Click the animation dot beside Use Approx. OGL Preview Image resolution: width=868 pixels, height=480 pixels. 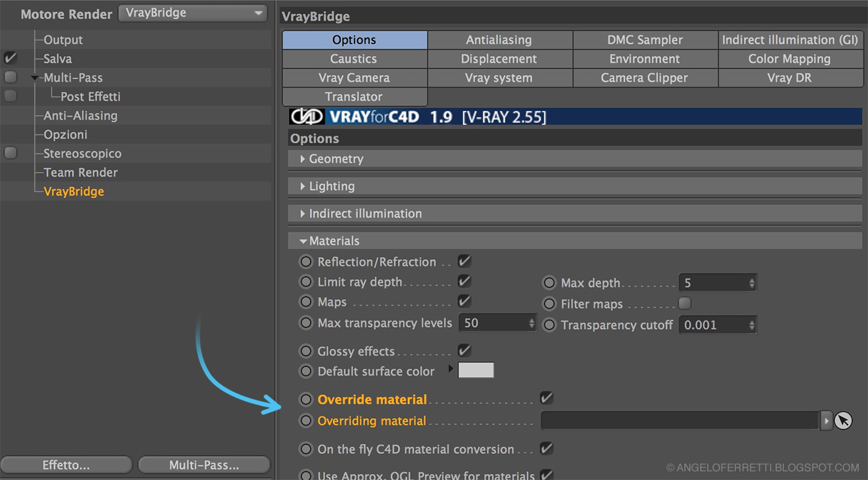306,475
